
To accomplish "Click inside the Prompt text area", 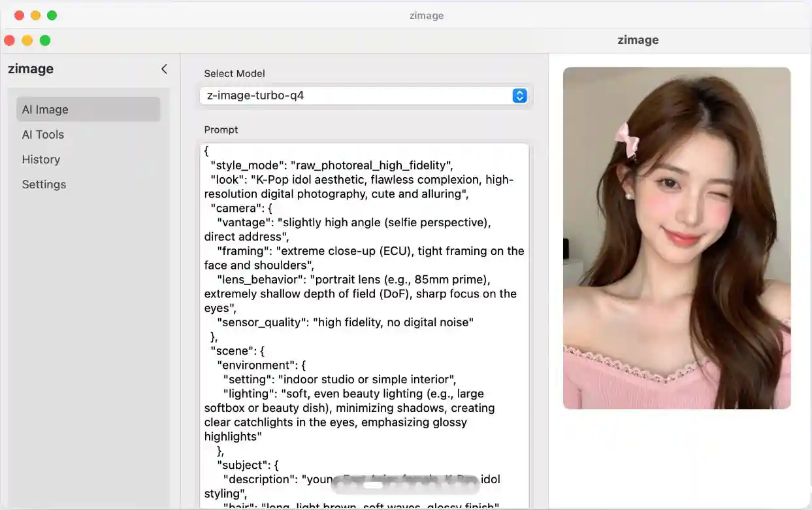I will (x=365, y=327).
